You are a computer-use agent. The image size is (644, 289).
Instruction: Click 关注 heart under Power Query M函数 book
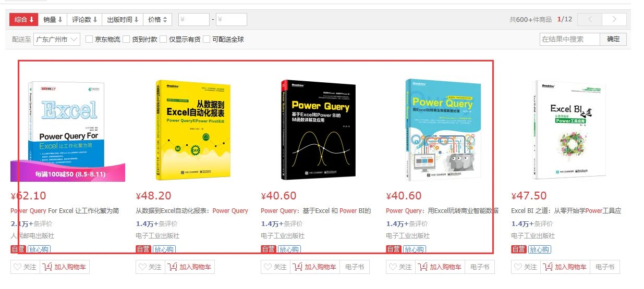click(275, 267)
